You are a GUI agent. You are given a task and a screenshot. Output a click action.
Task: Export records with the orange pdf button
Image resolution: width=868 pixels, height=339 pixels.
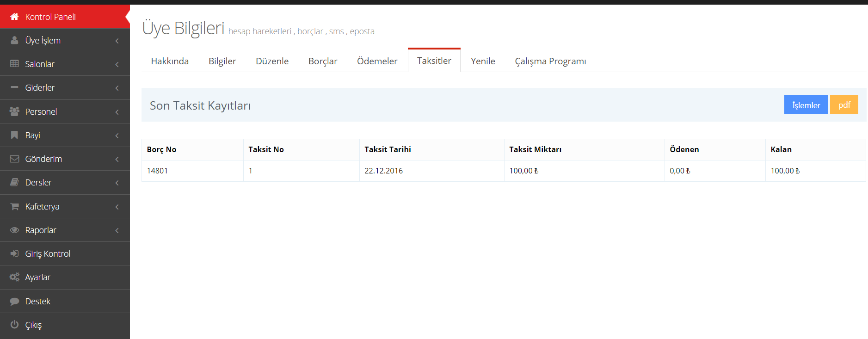pyautogui.click(x=843, y=105)
